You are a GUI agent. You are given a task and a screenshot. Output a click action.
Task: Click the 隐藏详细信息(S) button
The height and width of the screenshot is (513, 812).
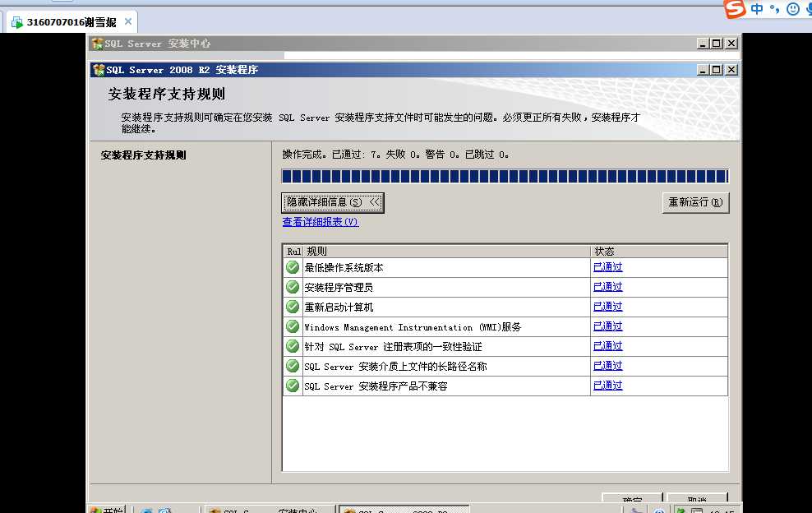pos(333,202)
